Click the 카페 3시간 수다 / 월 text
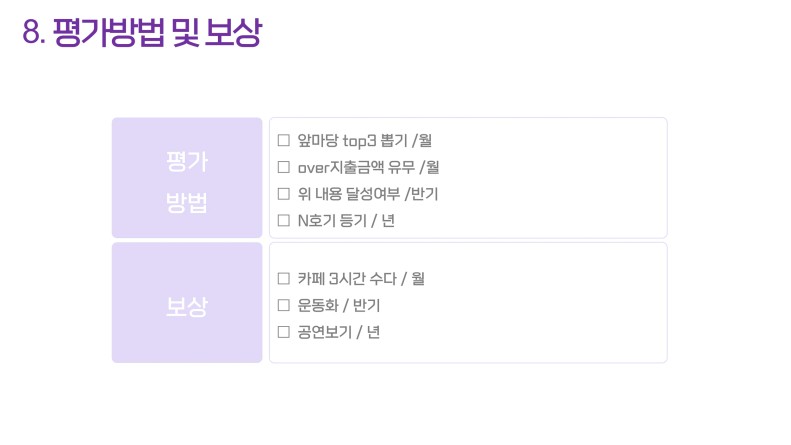This screenshot has height=445, width=791. point(361,279)
